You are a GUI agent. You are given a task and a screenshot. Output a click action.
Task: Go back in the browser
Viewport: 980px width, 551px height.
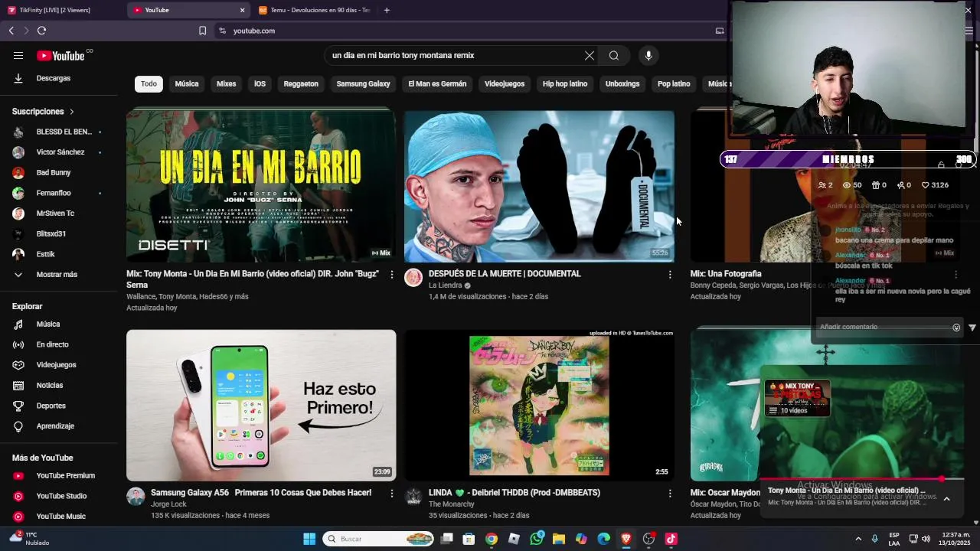click(11, 31)
